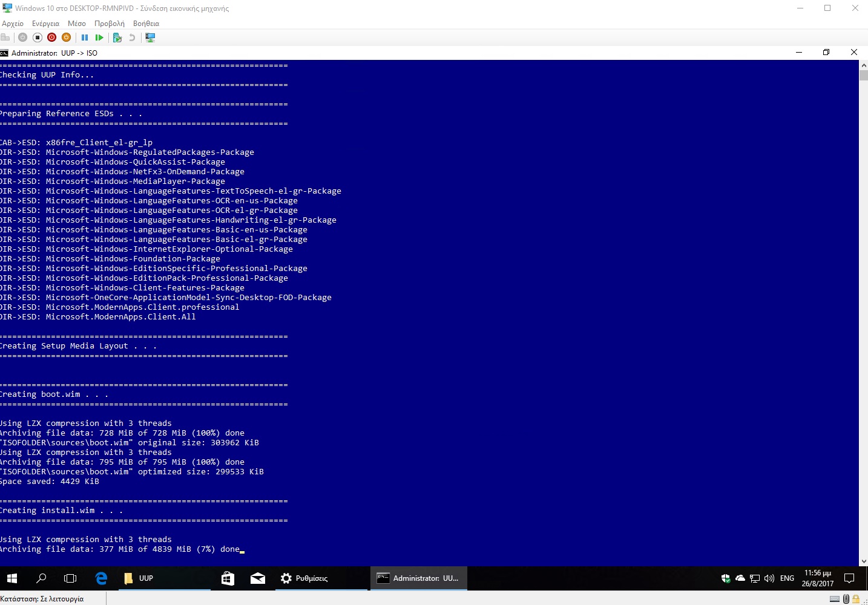Click 'Creating Setup Media Layout . . .' line
Screen dimensions: 868x605
pyautogui.click(x=79, y=346)
